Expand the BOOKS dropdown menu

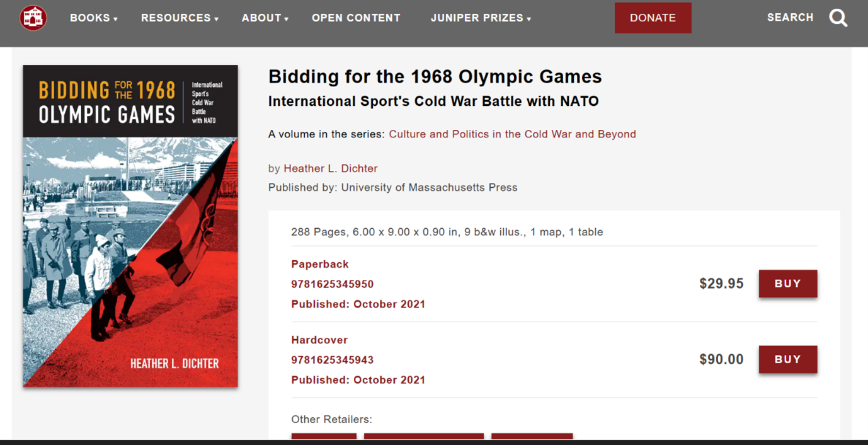(x=93, y=18)
